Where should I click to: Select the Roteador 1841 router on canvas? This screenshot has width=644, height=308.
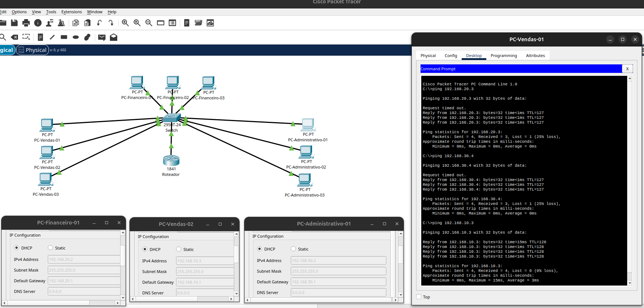pyautogui.click(x=171, y=160)
